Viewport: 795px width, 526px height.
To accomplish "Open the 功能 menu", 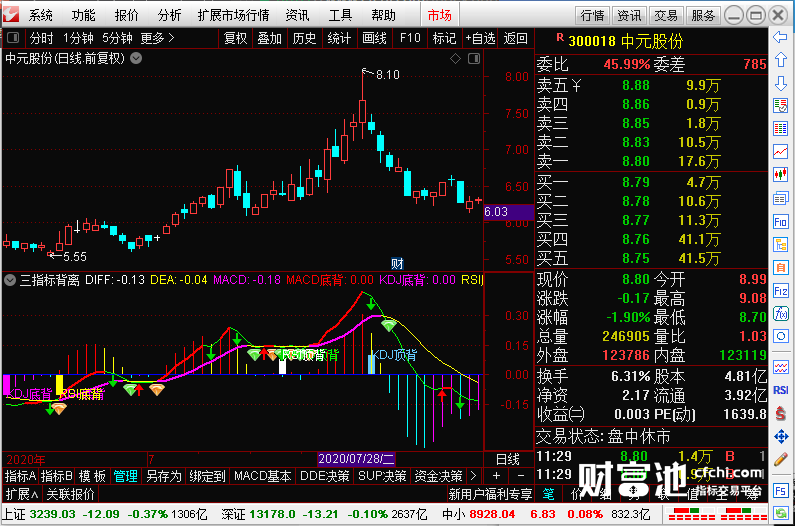I will [x=84, y=15].
